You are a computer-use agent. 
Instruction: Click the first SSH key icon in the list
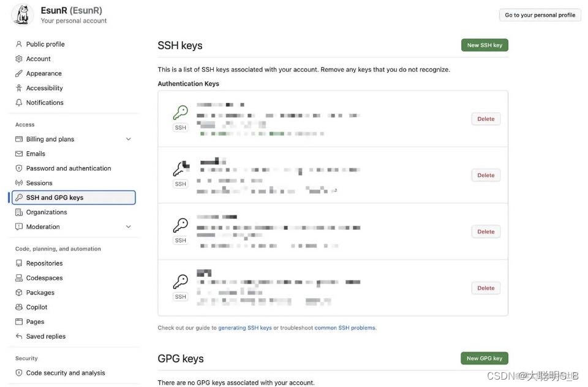[x=180, y=113]
